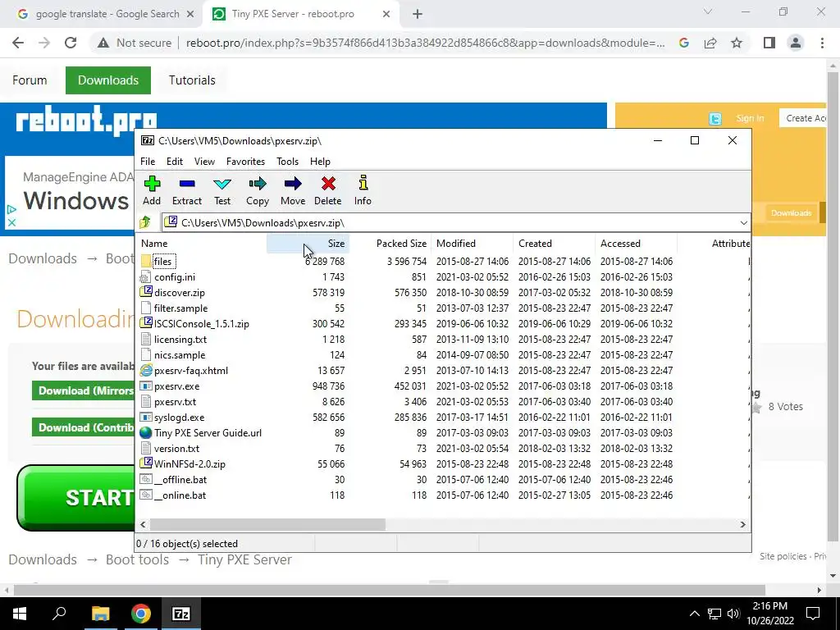
Task: Click the Sign In link
Action: pos(750,118)
